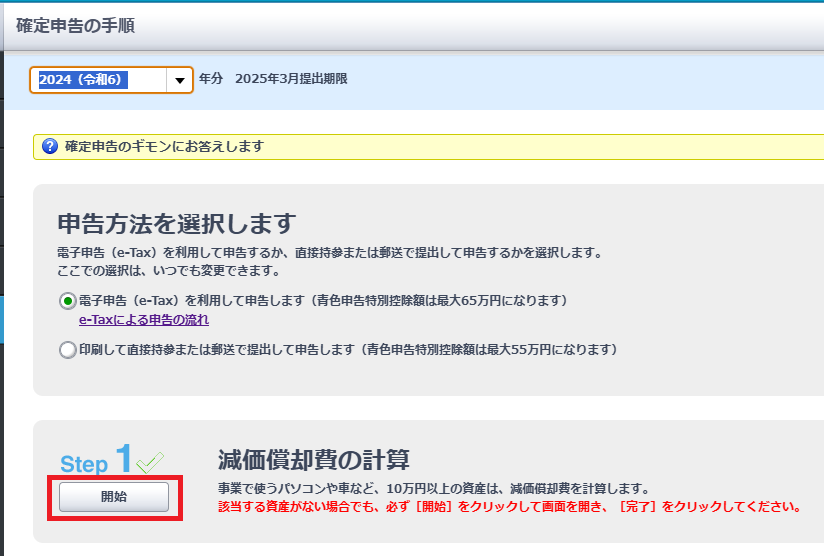Open the e-Taxによる申告の流れ link
Image resolution: width=824 pixels, height=556 pixels.
[x=144, y=320]
